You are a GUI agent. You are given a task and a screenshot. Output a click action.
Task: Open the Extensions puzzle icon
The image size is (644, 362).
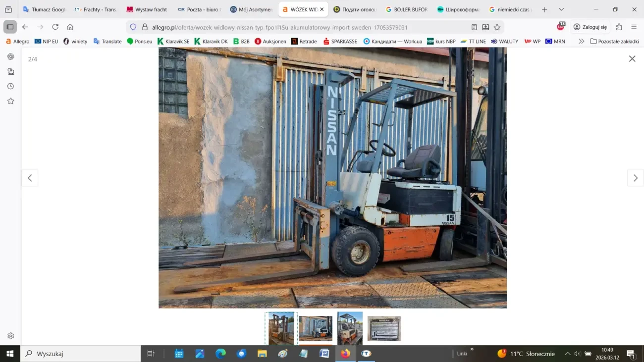619,27
